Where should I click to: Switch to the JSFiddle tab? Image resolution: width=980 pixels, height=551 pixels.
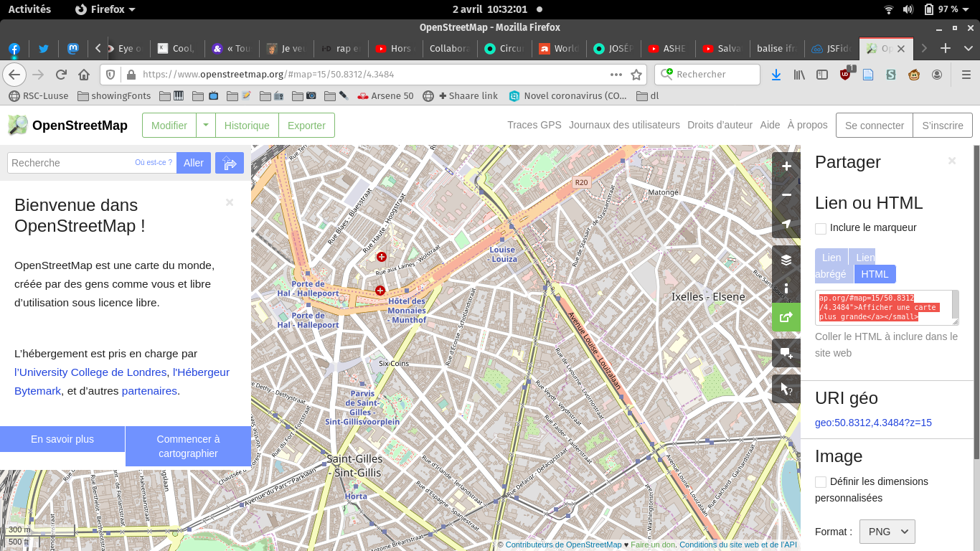pos(831,49)
